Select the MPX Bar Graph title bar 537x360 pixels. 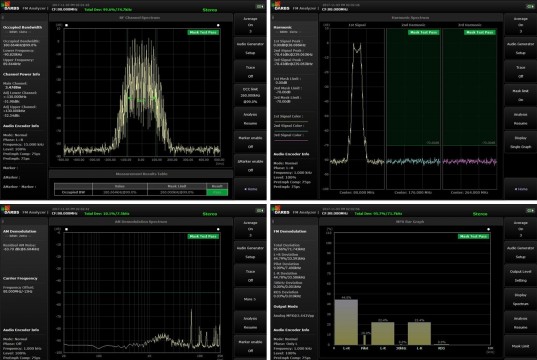pos(410,222)
